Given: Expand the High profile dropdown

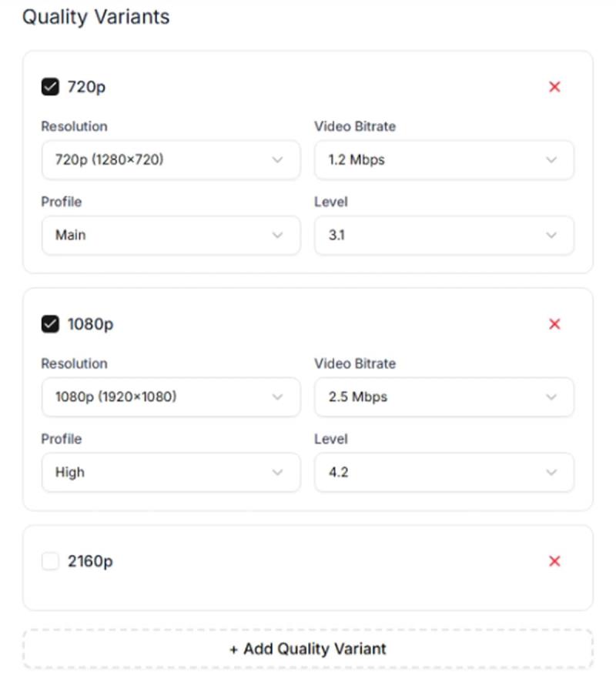Looking at the screenshot, I should click(171, 472).
